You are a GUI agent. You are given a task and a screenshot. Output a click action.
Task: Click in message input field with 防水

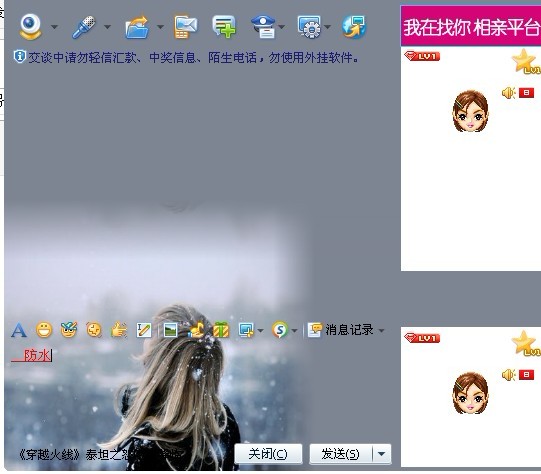pyautogui.click(x=200, y=390)
